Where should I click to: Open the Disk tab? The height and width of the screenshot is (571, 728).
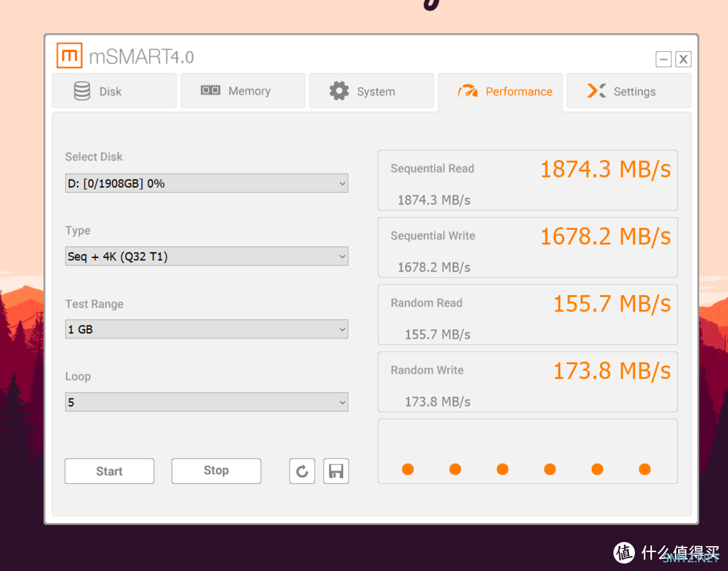(114, 90)
